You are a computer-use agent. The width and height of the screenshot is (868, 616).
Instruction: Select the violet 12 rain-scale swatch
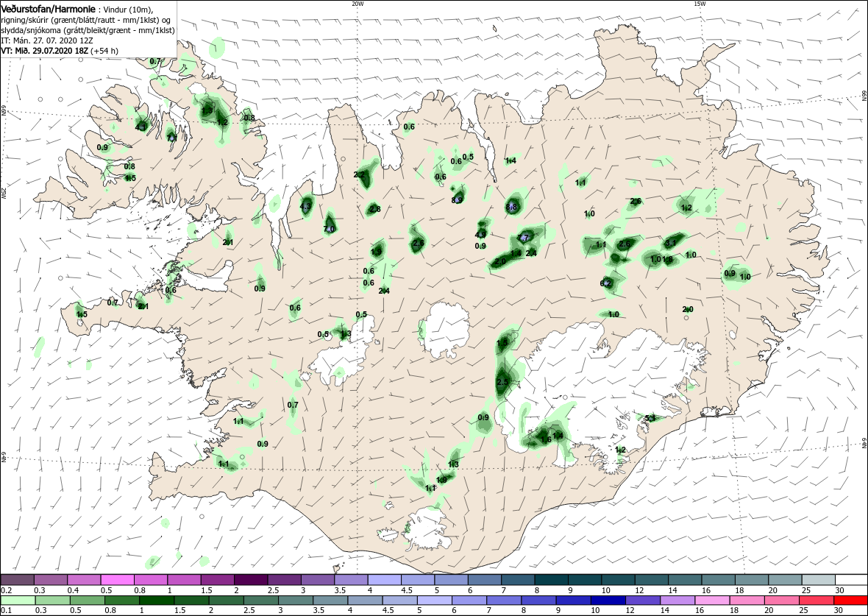click(x=642, y=601)
